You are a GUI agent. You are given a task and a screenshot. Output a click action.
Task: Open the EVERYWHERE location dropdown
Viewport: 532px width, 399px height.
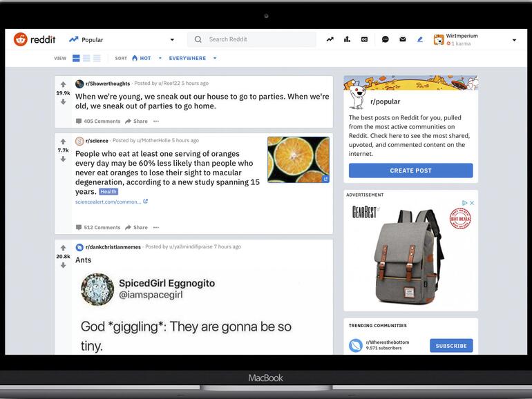point(193,58)
